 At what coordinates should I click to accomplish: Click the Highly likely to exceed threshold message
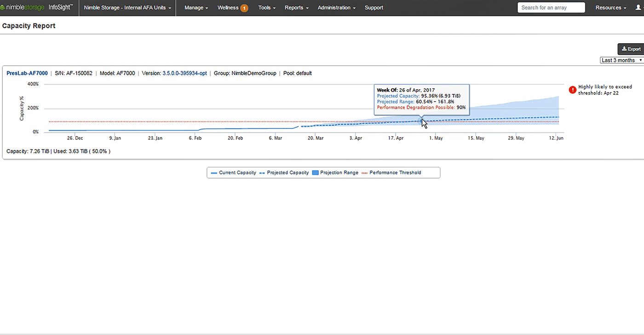pyautogui.click(x=605, y=90)
